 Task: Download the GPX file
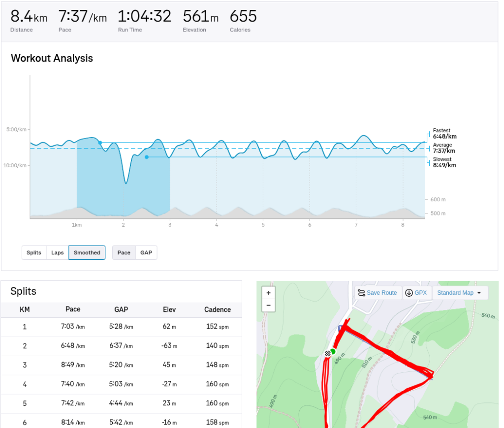pos(416,293)
